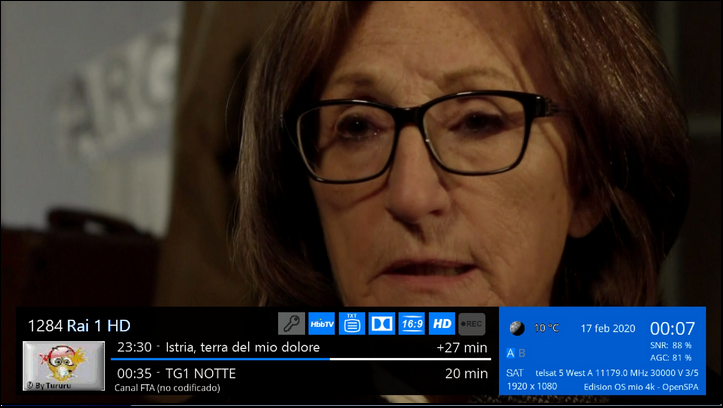Click the Dolby audio indicator icon
723x408 pixels.
[382, 324]
